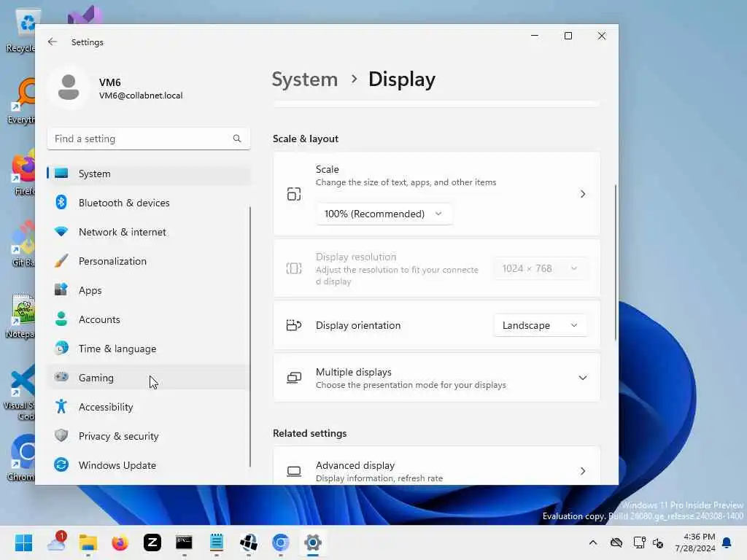
Task: Open the Windows Start menu
Action: [x=24, y=542]
